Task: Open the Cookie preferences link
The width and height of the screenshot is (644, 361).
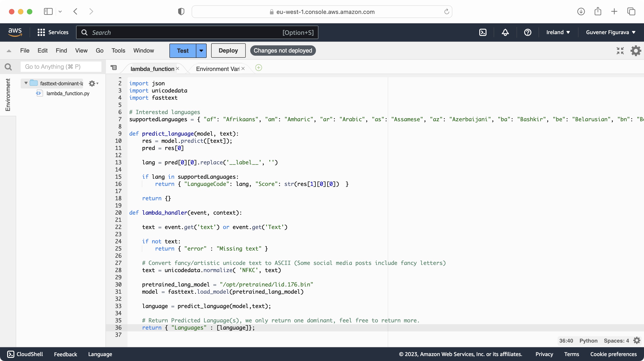Action: pos(613,354)
